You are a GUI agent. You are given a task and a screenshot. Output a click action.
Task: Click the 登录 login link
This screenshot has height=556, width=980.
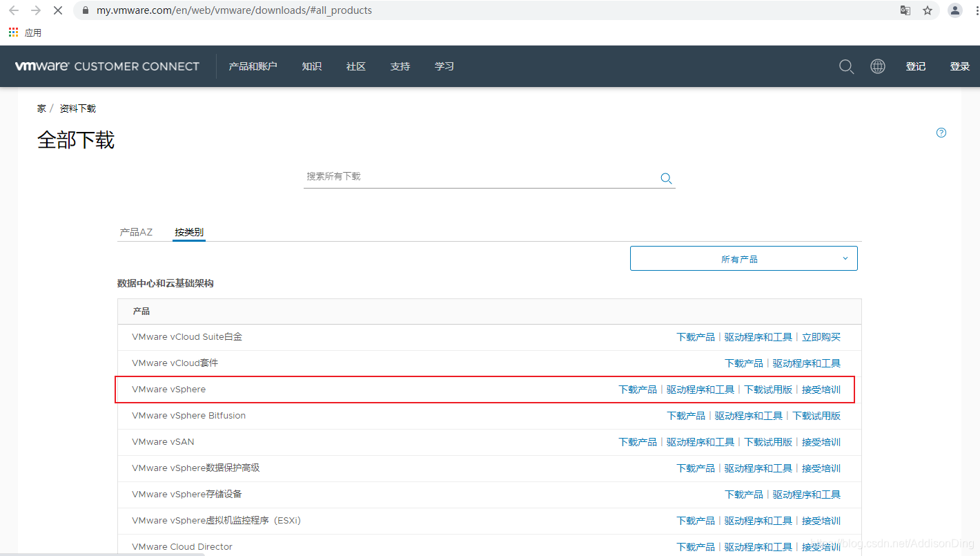pyautogui.click(x=960, y=66)
